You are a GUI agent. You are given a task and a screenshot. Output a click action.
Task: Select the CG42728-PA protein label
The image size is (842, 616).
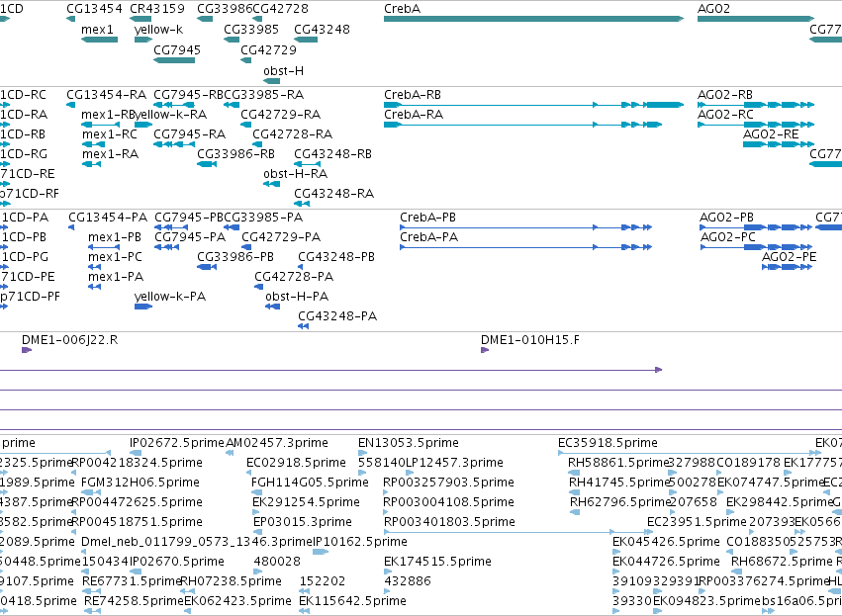[294, 277]
